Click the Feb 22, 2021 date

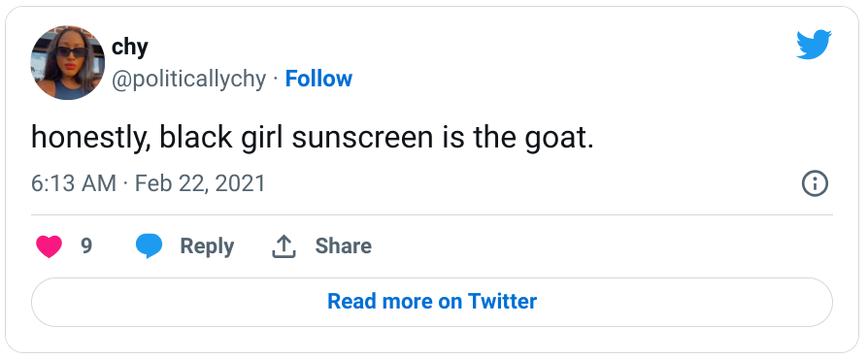(x=200, y=183)
